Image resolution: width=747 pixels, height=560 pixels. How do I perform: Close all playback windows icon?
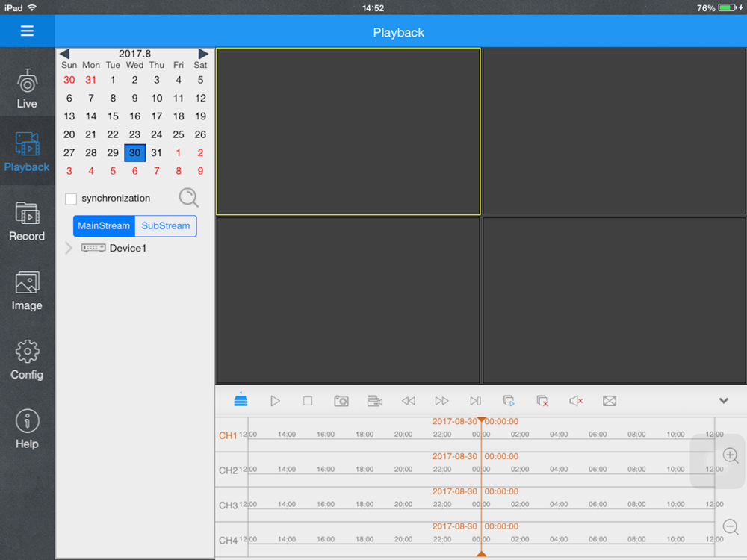tap(542, 401)
